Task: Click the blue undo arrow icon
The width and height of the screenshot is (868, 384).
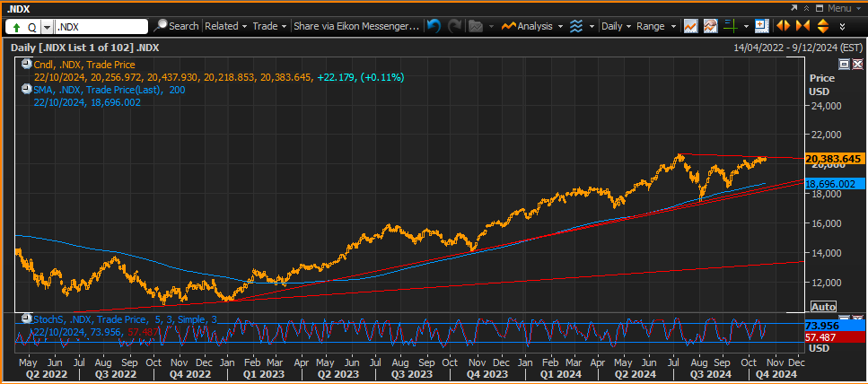Action: (434, 26)
